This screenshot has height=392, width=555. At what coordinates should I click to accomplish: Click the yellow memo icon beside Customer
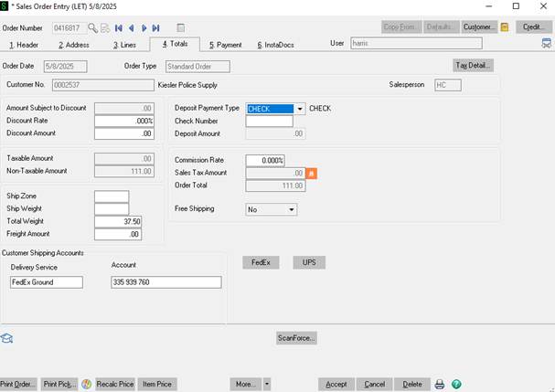(505, 27)
